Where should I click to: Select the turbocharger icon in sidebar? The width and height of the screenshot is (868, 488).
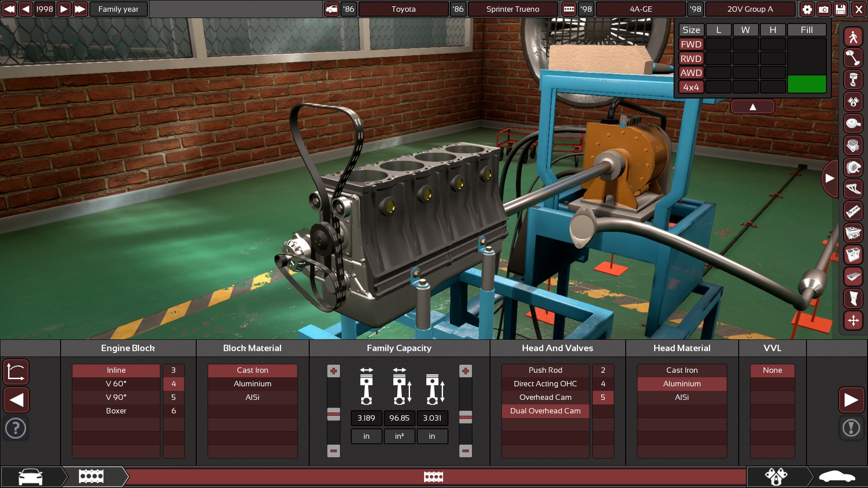click(x=853, y=167)
